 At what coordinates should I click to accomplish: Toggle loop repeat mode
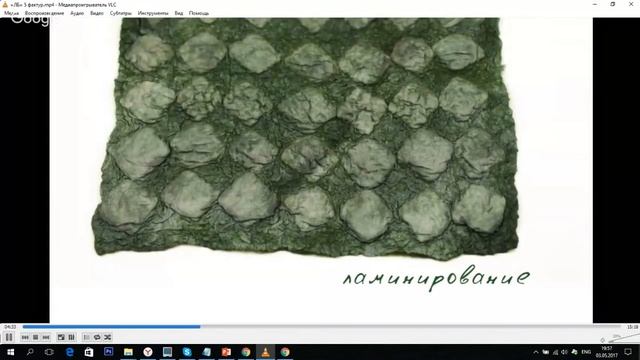coord(97,337)
